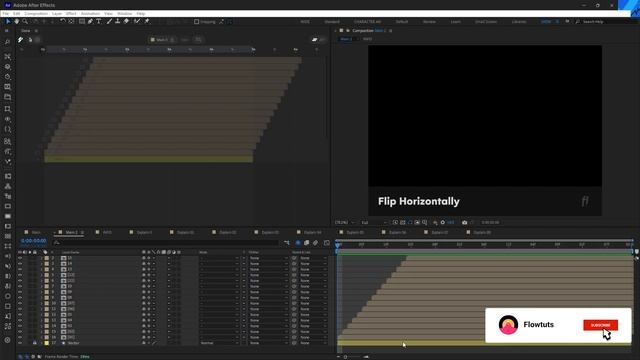
Task: Open the Composition menu
Action: (x=36, y=13)
